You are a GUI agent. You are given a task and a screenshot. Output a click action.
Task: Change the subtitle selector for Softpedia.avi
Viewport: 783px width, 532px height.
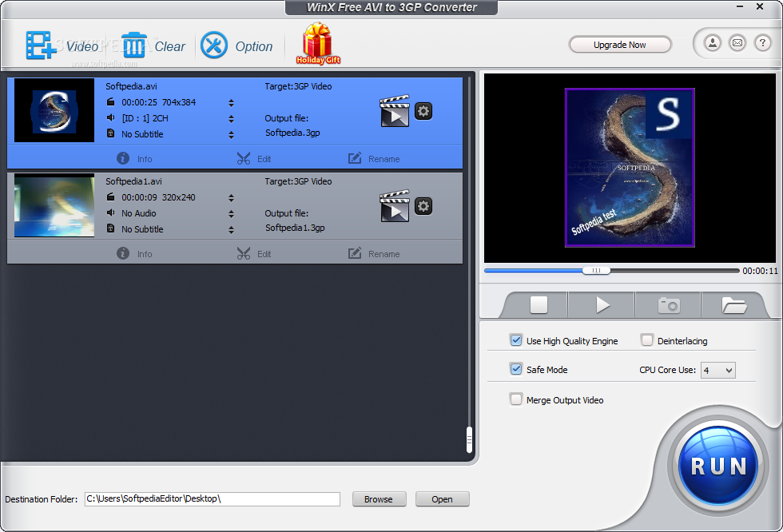(x=231, y=135)
